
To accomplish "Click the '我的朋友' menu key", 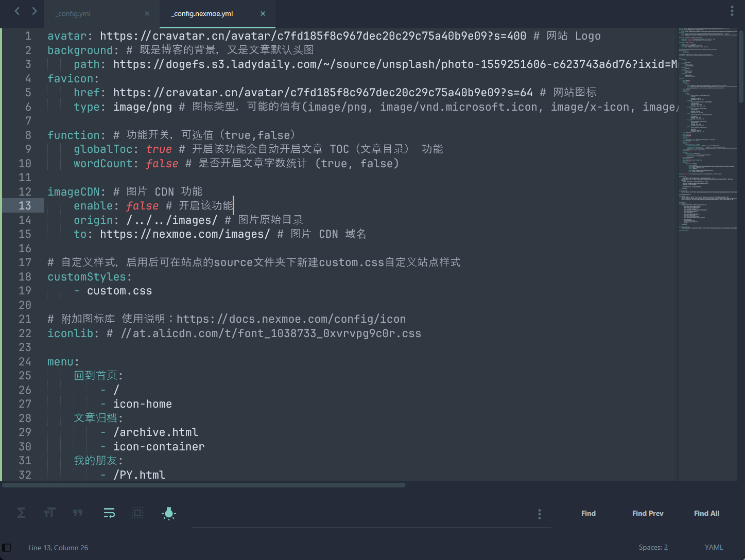I will tap(96, 461).
